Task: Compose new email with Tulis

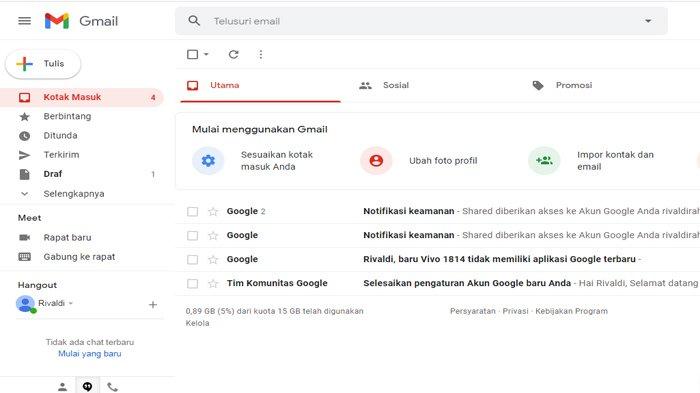Action: point(43,64)
